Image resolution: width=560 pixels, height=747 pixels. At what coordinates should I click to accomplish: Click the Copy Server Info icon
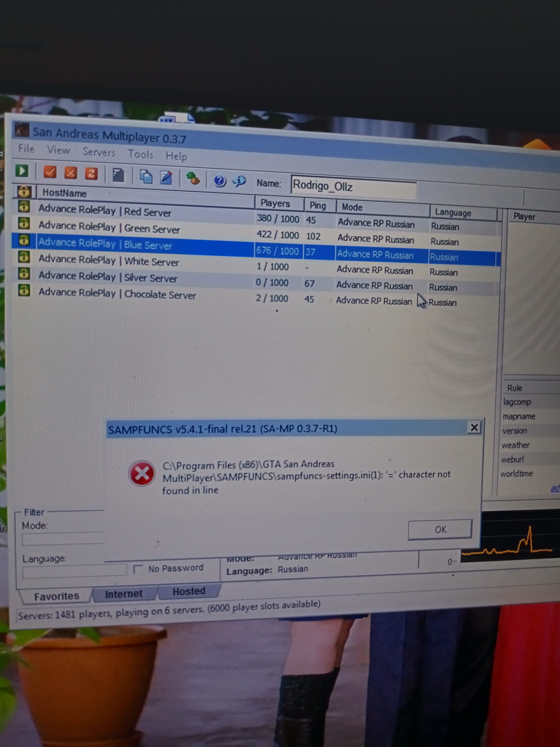(x=146, y=177)
